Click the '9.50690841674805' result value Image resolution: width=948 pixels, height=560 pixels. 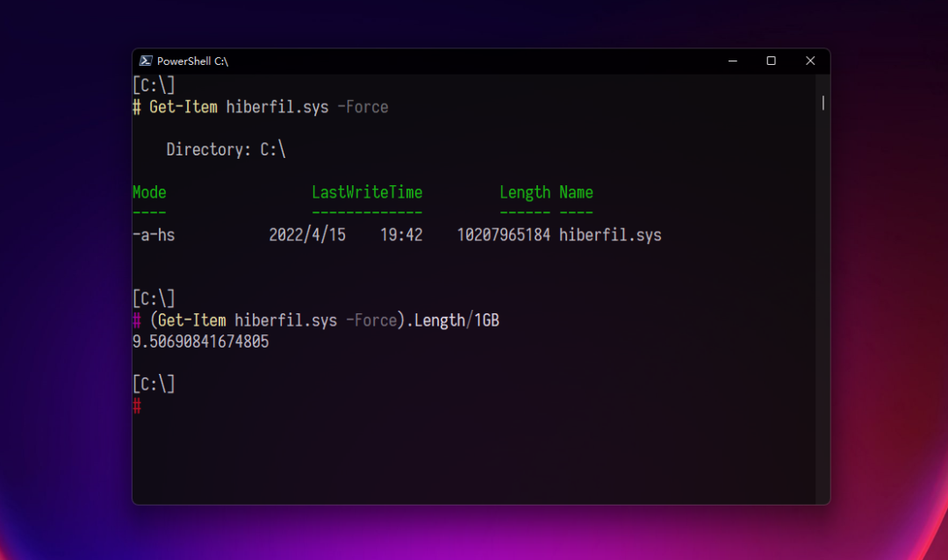point(201,341)
